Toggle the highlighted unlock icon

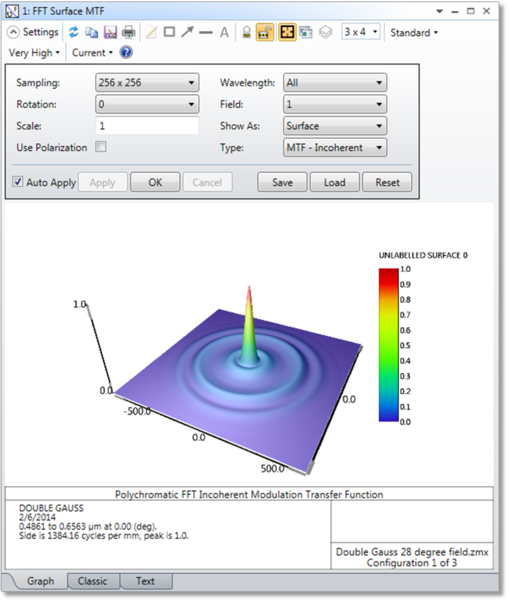[x=265, y=32]
